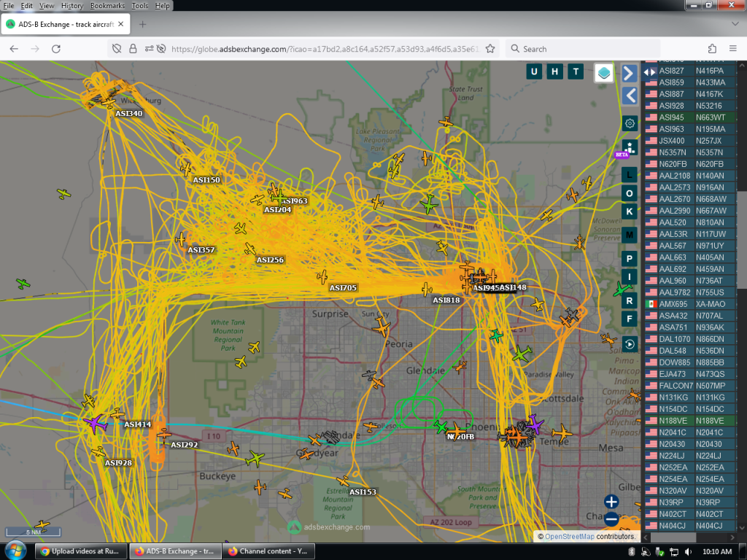Select ASI945 N663WT row in list

(x=690, y=117)
